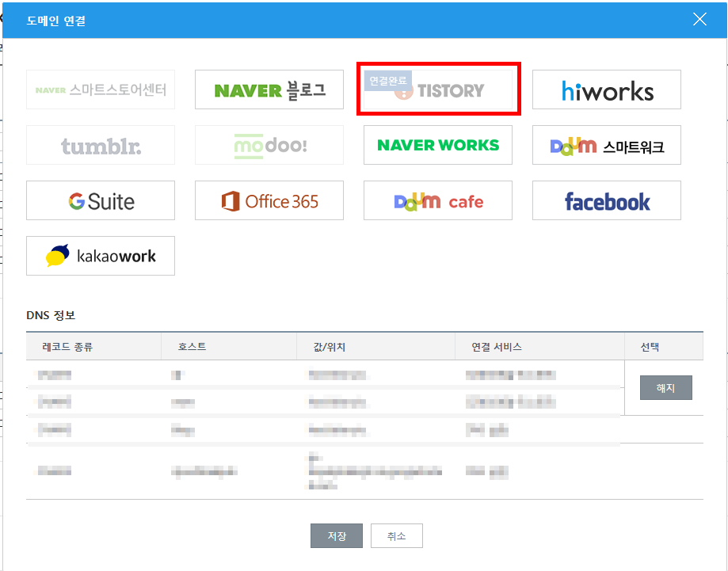Select the NAVER WORKS tile

(x=438, y=145)
